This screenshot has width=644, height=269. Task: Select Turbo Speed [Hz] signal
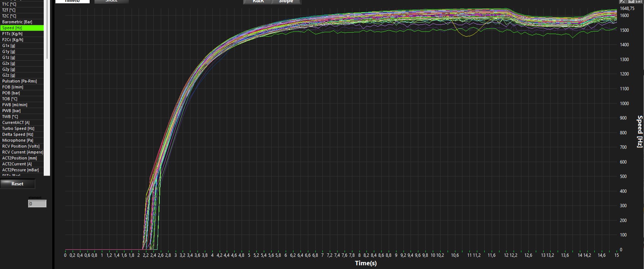tap(18, 129)
